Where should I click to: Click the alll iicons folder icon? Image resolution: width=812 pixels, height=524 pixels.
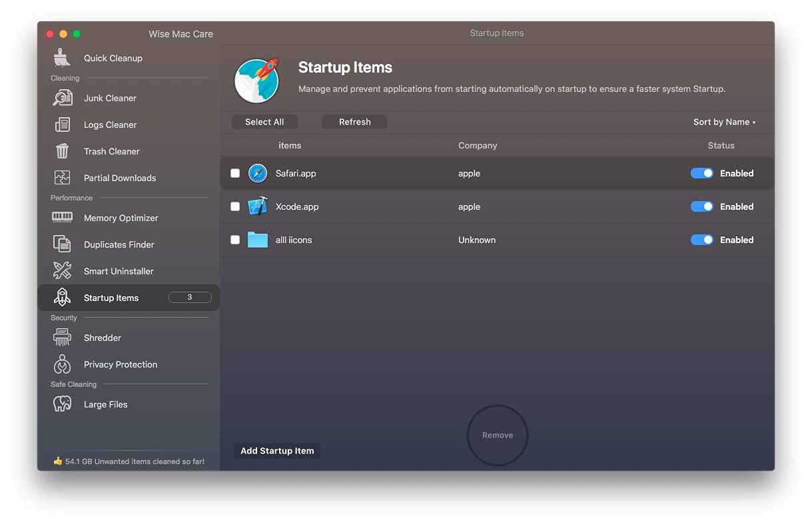tap(258, 240)
